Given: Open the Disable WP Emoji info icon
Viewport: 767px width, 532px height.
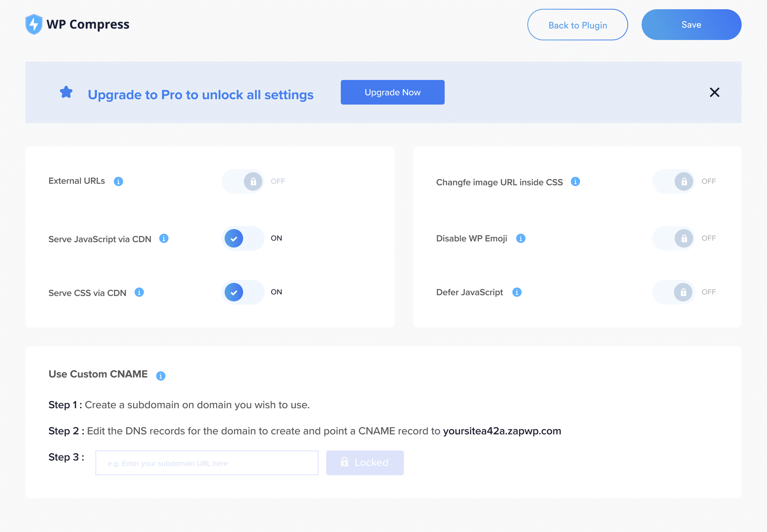Looking at the screenshot, I should pos(521,238).
